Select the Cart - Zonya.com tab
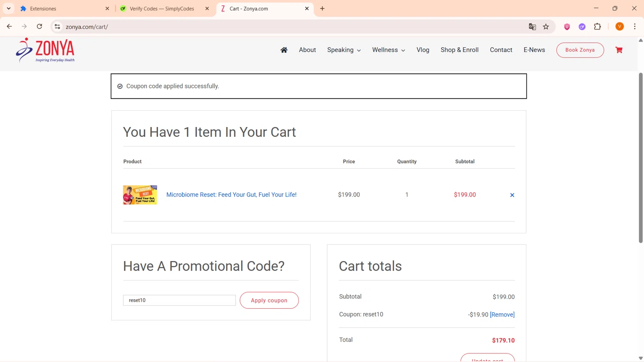The height and width of the screenshot is (362, 644). [x=264, y=9]
